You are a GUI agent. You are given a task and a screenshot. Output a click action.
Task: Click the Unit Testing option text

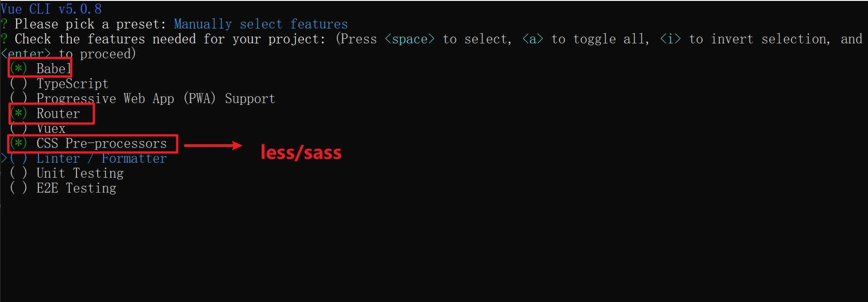click(80, 173)
